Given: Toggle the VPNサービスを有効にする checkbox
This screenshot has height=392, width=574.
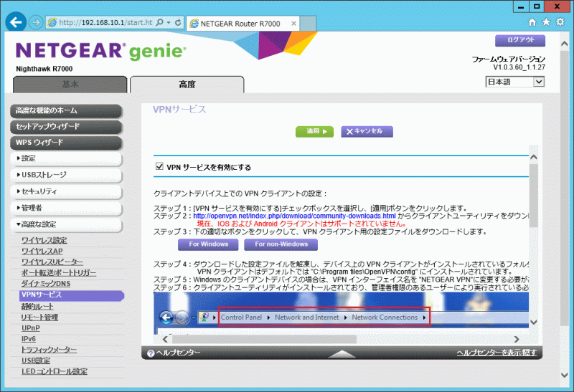Looking at the screenshot, I should click(160, 167).
